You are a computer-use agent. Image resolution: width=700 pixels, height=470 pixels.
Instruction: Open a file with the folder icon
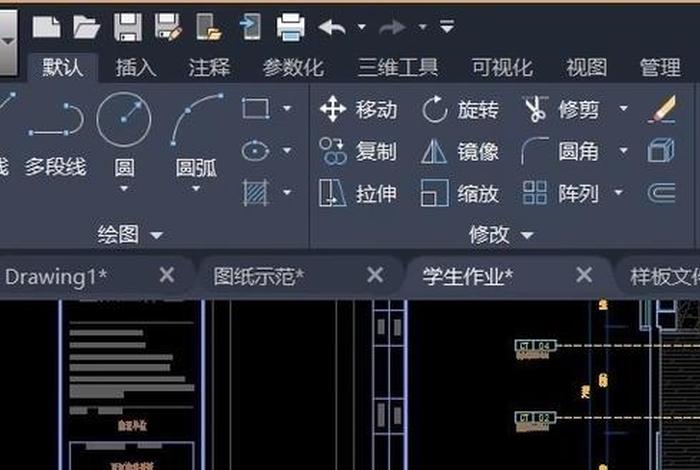point(86,27)
